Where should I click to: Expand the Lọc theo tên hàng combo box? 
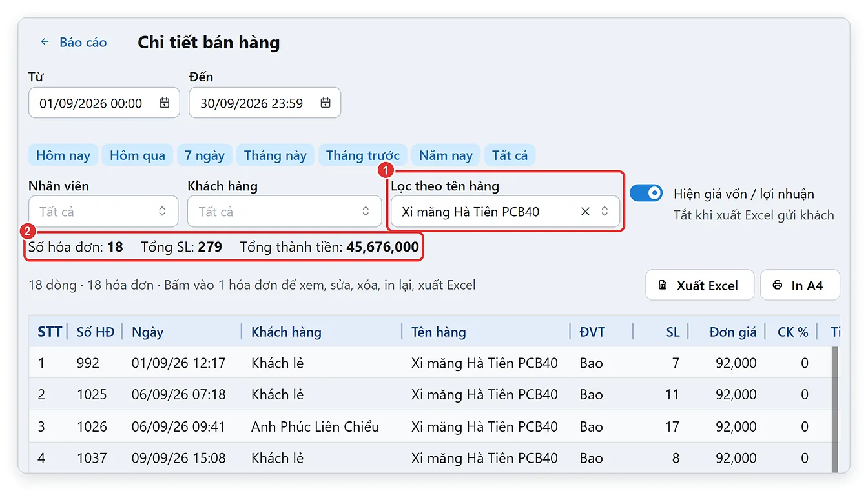click(x=604, y=212)
